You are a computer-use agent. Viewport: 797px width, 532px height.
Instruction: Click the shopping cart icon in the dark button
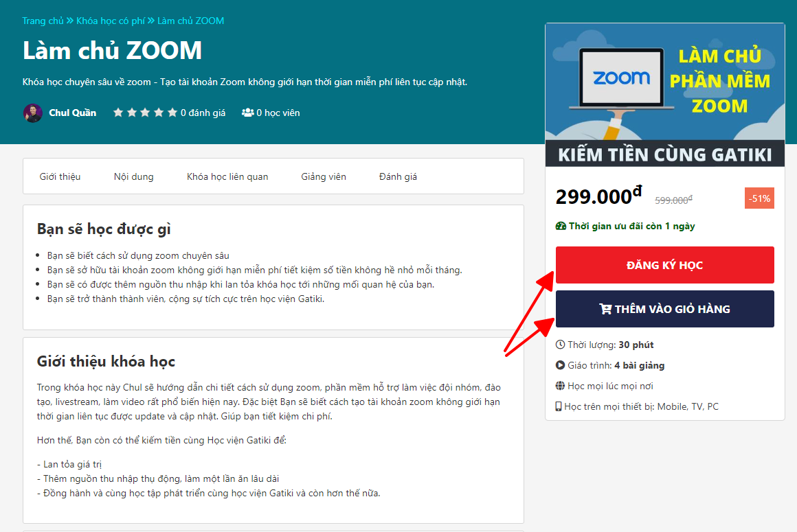point(605,309)
